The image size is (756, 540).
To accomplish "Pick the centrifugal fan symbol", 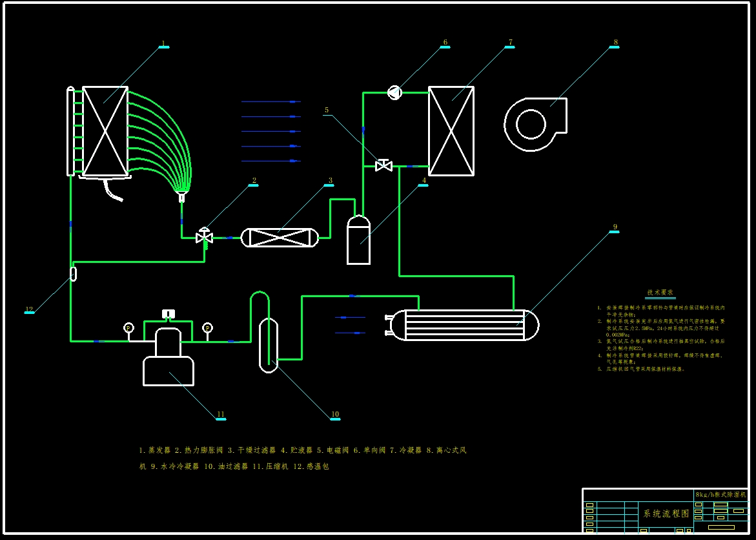I will (x=535, y=124).
